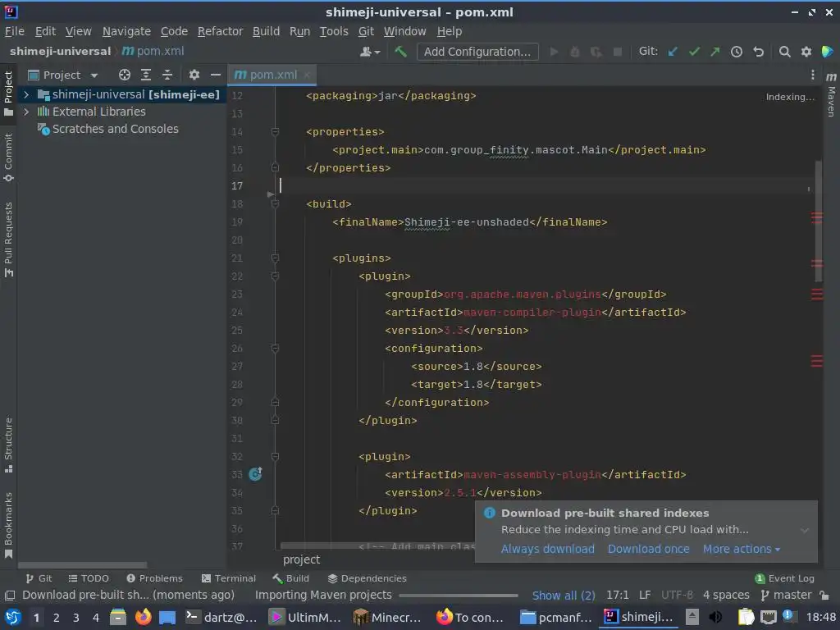Click the Git update project arrow

(x=673, y=52)
